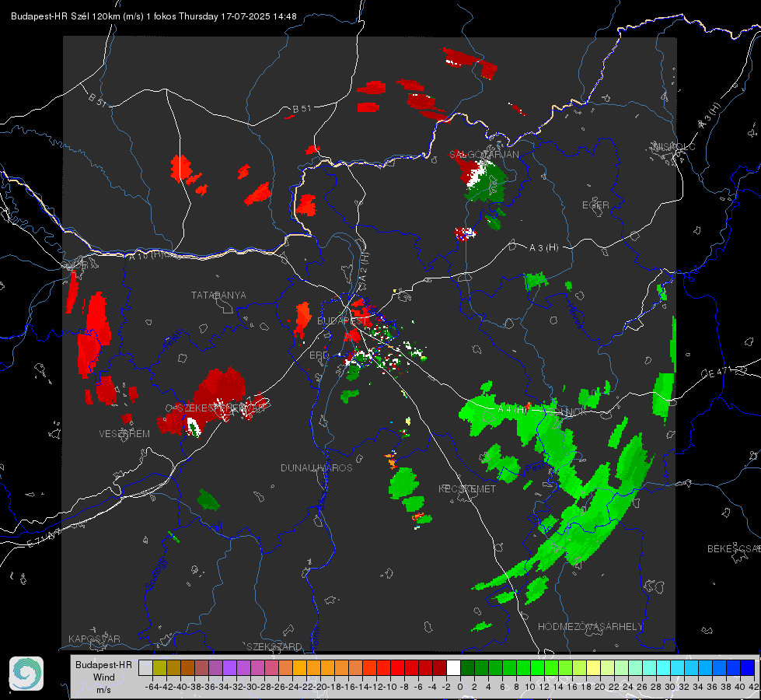Click the HÓDMEZŐVÁSÁRHELY city label
Screen dimensions: 761x700
tap(590, 627)
